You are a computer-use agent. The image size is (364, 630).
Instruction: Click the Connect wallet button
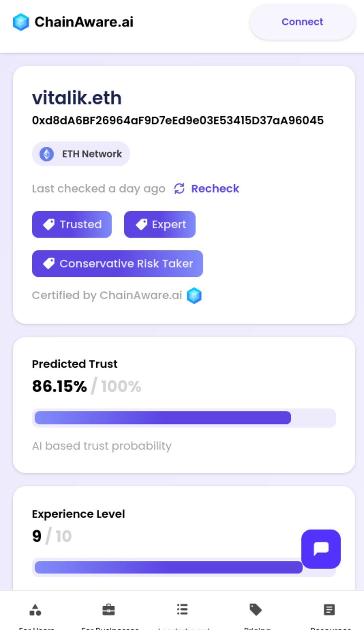coord(302,22)
